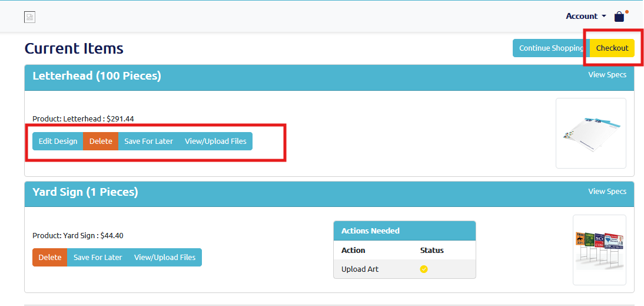Delete the Yard Sign item
The width and height of the screenshot is (644, 306).
(50, 258)
